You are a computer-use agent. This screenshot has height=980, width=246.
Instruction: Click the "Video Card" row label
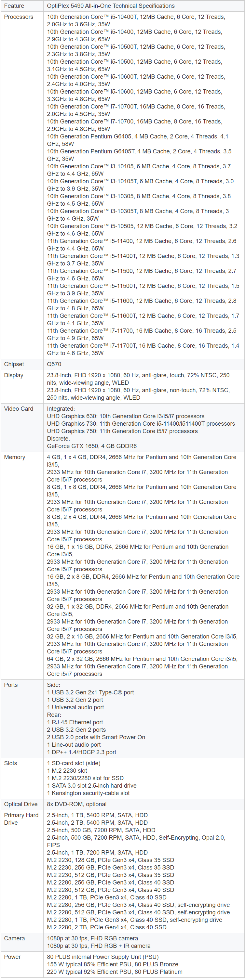[19, 408]
